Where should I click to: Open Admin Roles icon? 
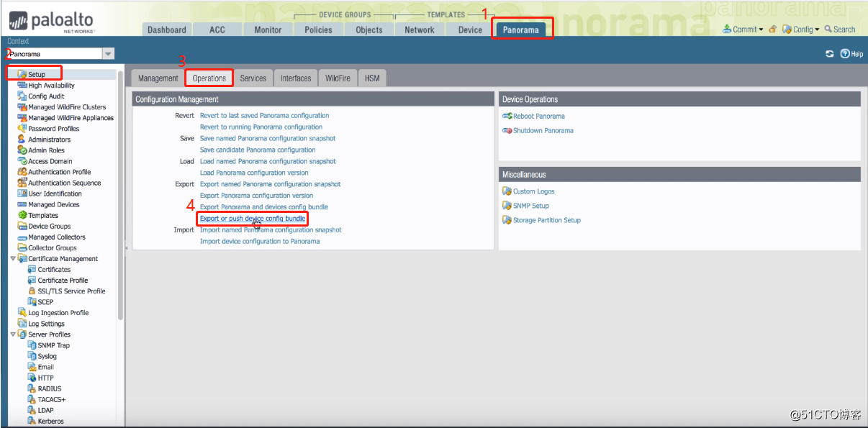(22, 150)
